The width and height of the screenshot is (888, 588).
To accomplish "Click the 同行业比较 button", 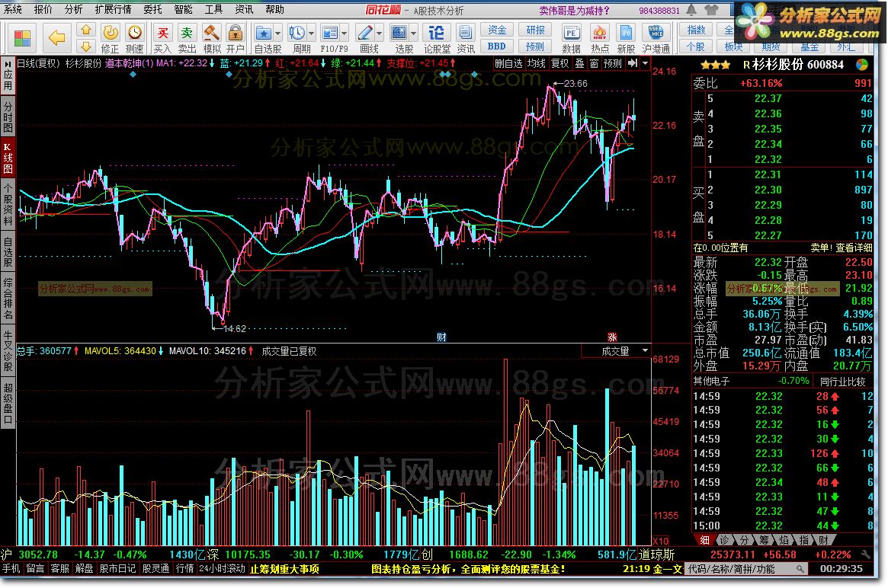I will 843,382.
